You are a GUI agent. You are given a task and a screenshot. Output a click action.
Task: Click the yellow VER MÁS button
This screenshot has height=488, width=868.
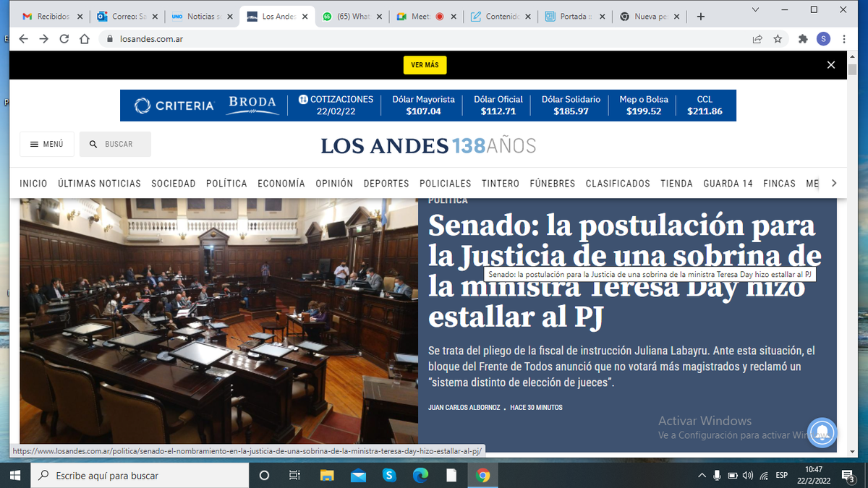tap(425, 65)
